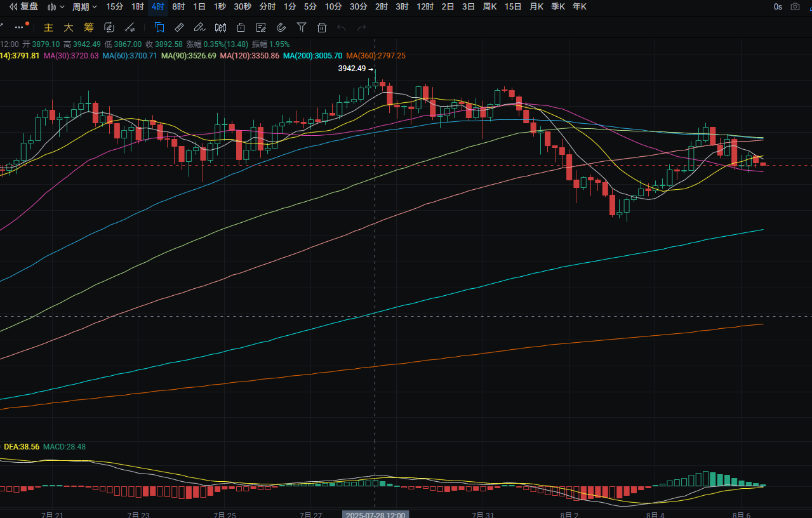Screen dimensions: 812x518
Task: Select the ruler measurement tool
Action: click(x=179, y=27)
